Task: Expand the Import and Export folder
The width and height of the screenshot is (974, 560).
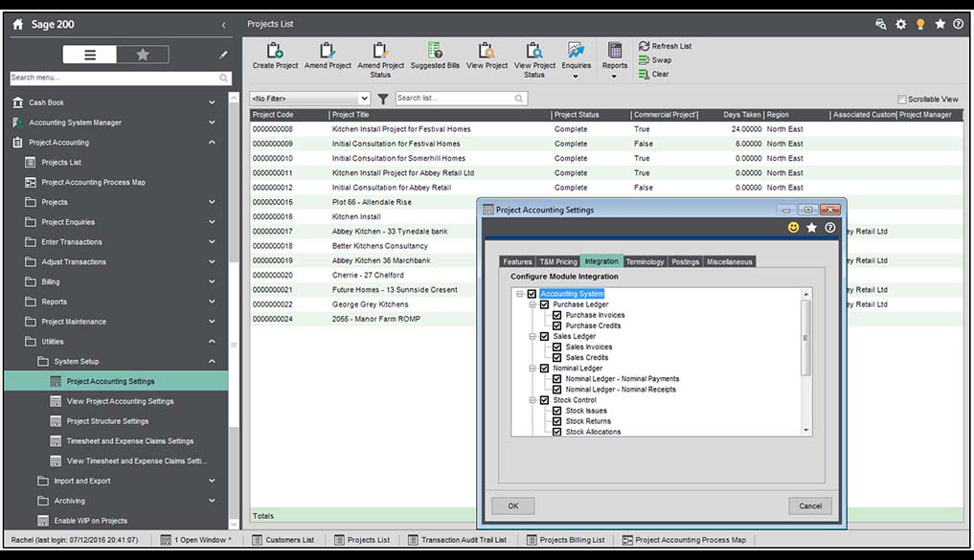Action: click(212, 481)
